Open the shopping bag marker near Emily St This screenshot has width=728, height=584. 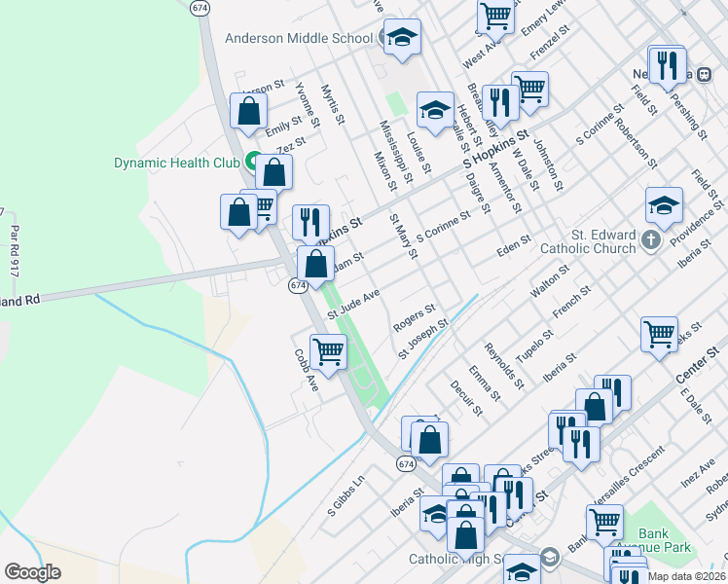249,112
